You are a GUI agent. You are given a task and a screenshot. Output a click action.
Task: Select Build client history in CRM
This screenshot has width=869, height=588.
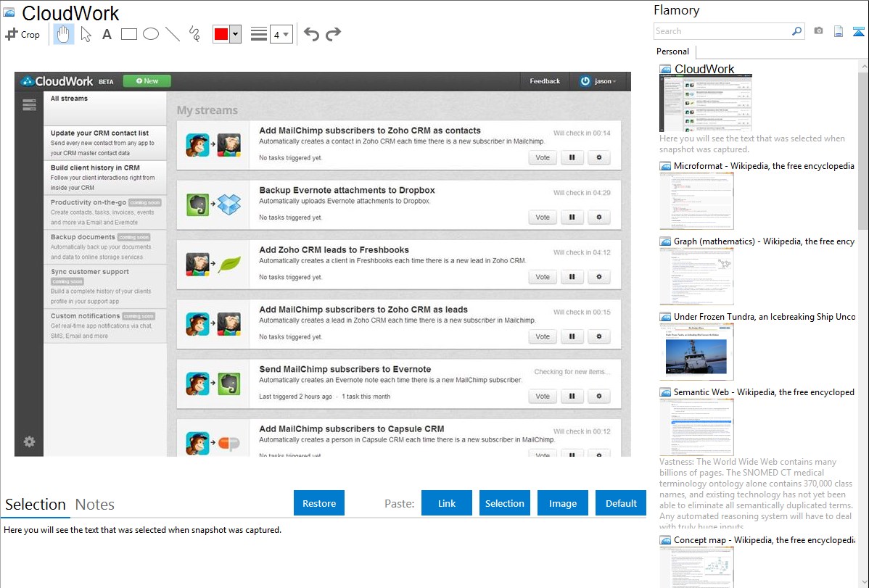point(104,178)
